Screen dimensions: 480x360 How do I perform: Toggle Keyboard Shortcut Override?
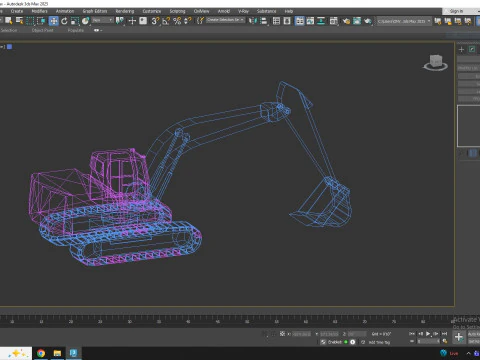coord(143,21)
